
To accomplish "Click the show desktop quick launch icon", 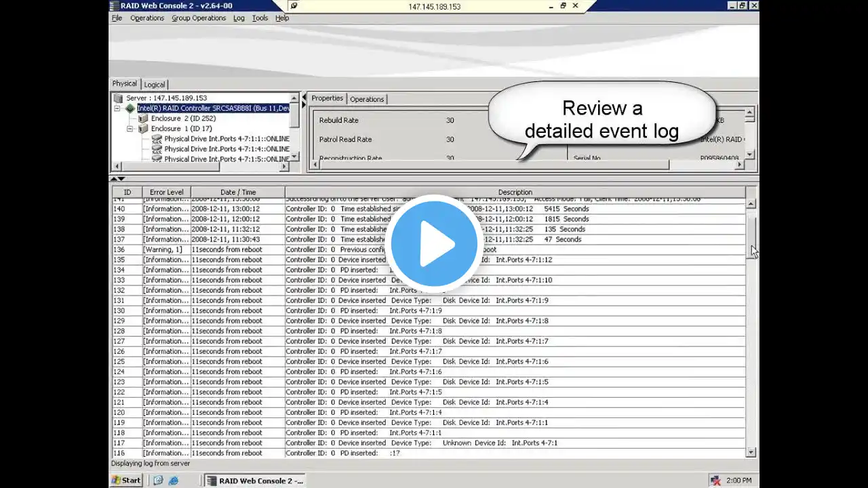I will (x=158, y=481).
